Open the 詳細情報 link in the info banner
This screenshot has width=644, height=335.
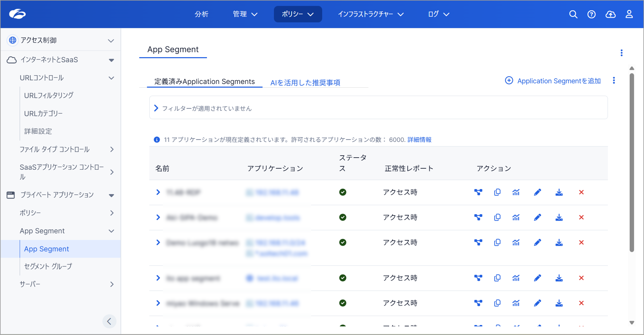(419, 140)
